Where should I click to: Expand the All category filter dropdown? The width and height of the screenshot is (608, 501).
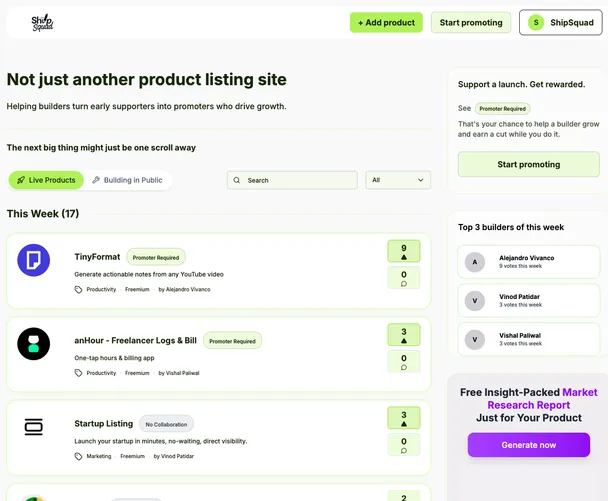tap(398, 180)
